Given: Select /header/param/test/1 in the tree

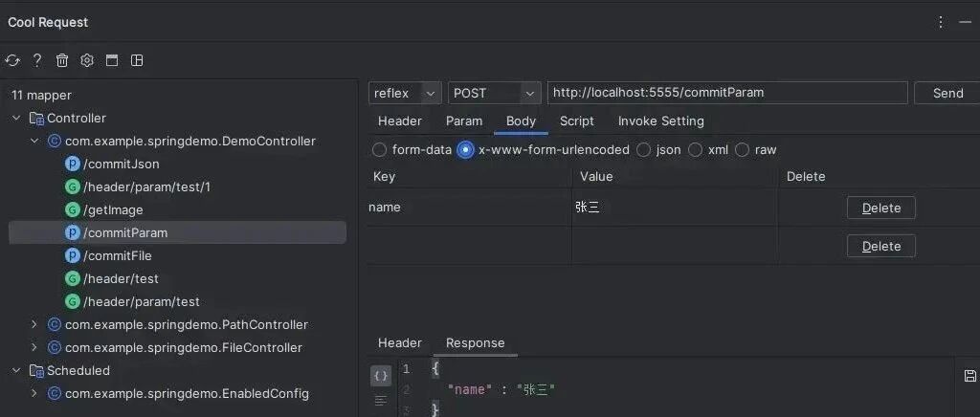Looking at the screenshot, I should [146, 187].
